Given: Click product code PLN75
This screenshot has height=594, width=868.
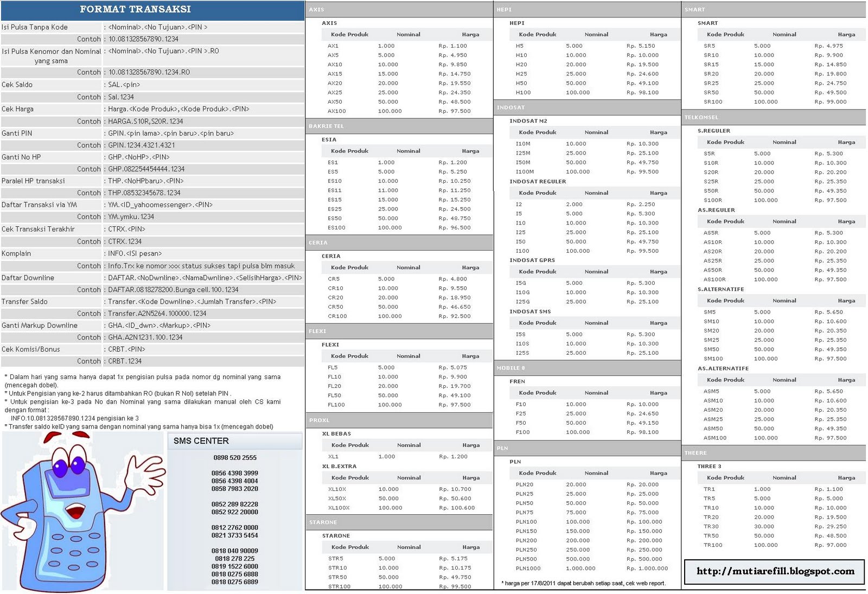Looking at the screenshot, I should pos(525,513).
